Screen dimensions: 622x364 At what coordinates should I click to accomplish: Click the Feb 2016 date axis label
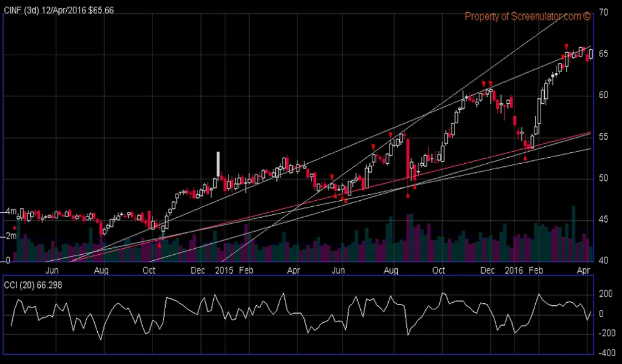tap(536, 271)
